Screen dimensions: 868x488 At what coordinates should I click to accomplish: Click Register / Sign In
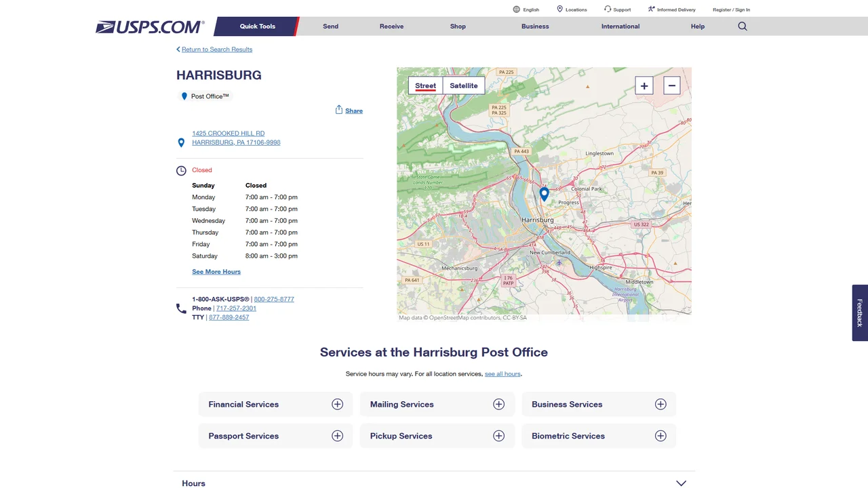point(731,9)
